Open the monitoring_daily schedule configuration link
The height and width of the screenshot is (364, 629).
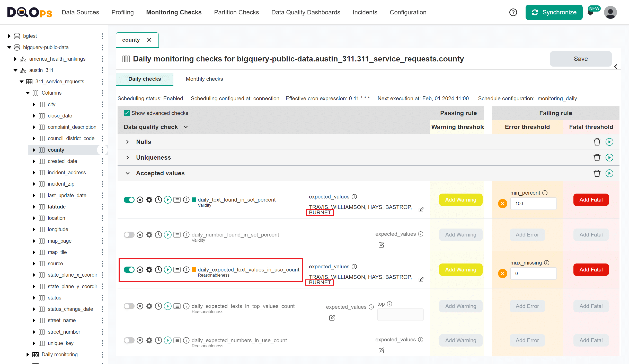[557, 98]
